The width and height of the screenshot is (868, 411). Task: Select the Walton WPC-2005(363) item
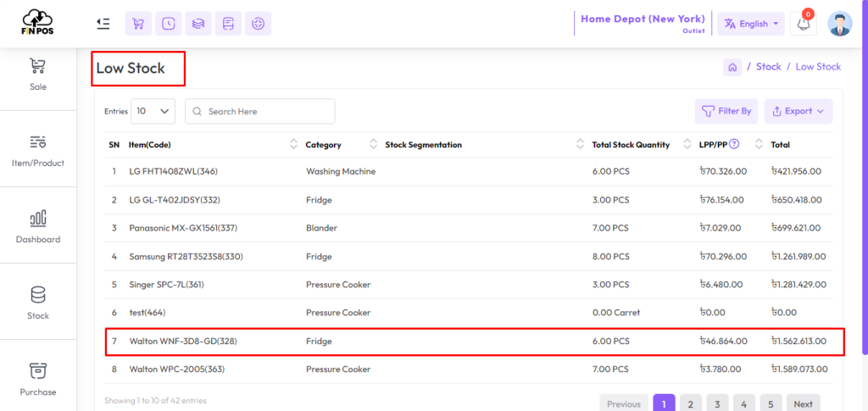pyautogui.click(x=177, y=369)
